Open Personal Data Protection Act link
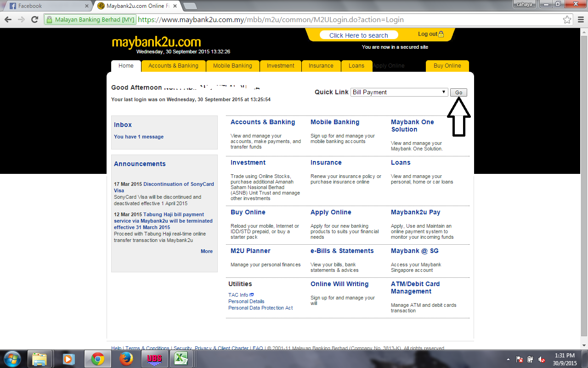This screenshot has width=588, height=368. (x=260, y=308)
